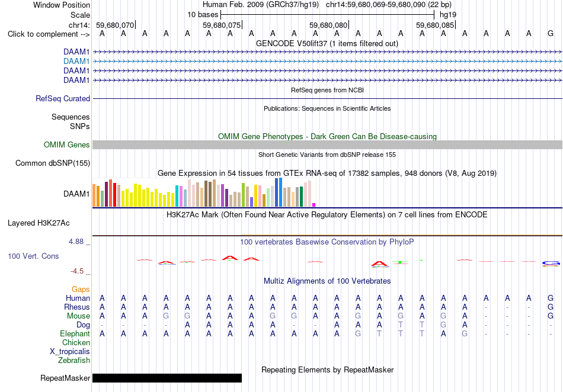Click the 59,680,080 position marker

coord(328,25)
